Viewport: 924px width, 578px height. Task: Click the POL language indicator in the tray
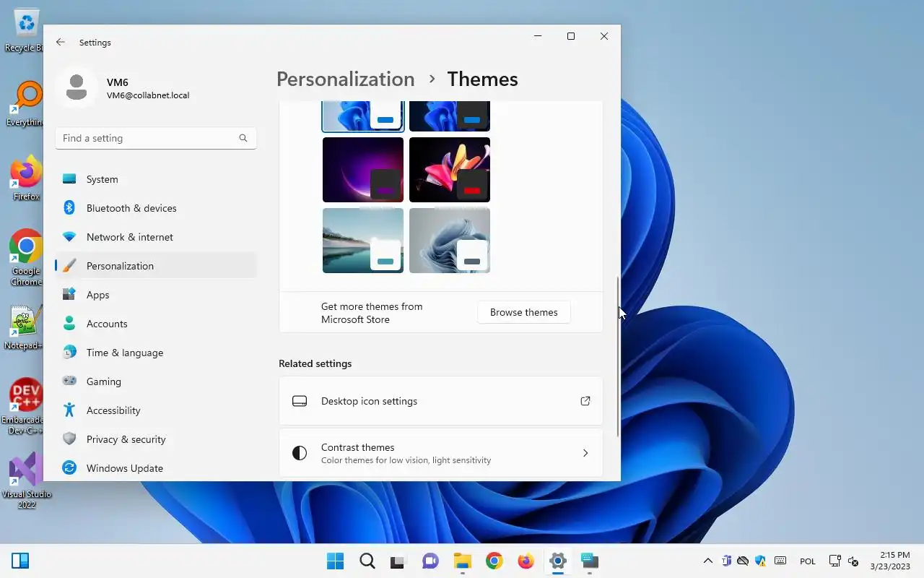[x=808, y=561]
